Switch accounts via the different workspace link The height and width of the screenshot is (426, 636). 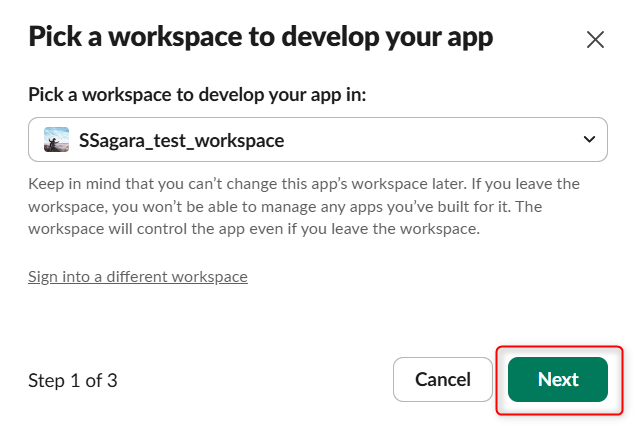coord(138,276)
